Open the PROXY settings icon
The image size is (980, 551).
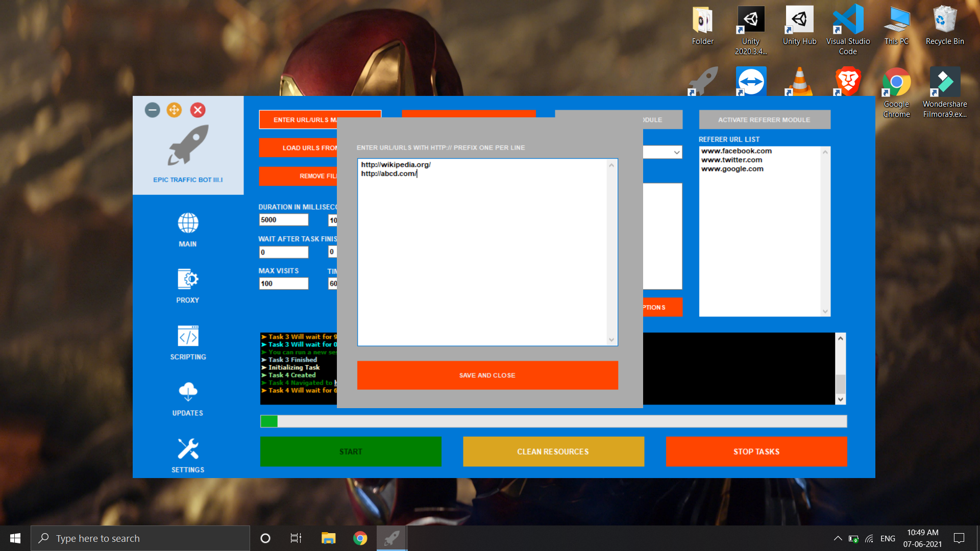coord(188,279)
